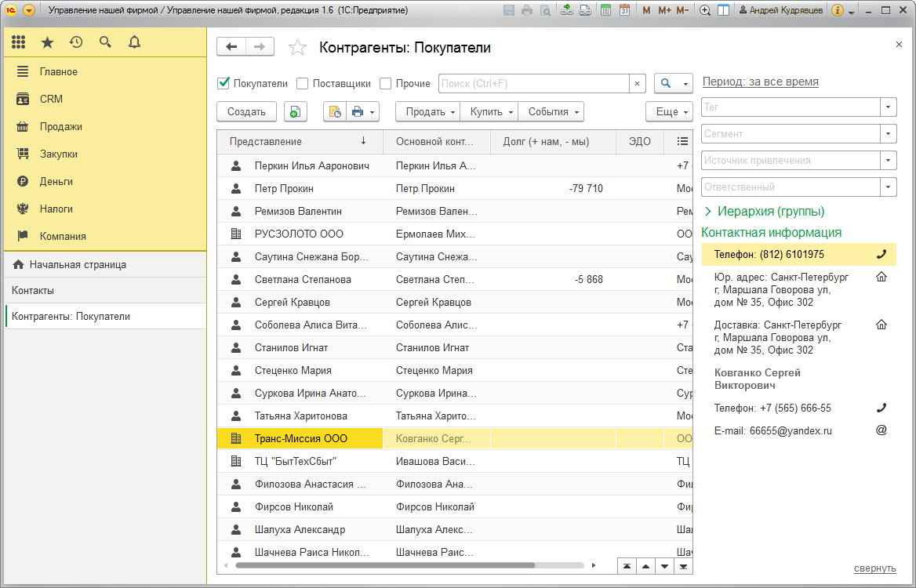This screenshot has width=916, height=588.
Task: Click the Поиск (Ctrl+F) search field
Action: tap(534, 84)
